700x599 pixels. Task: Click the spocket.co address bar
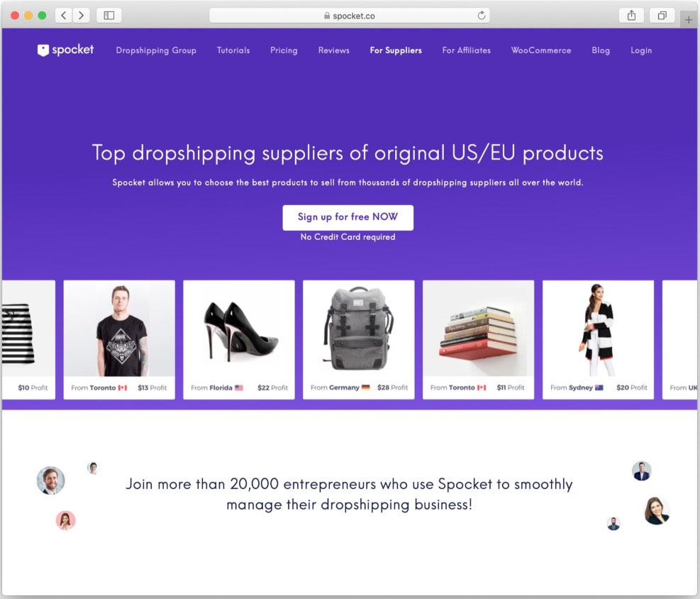(x=350, y=16)
